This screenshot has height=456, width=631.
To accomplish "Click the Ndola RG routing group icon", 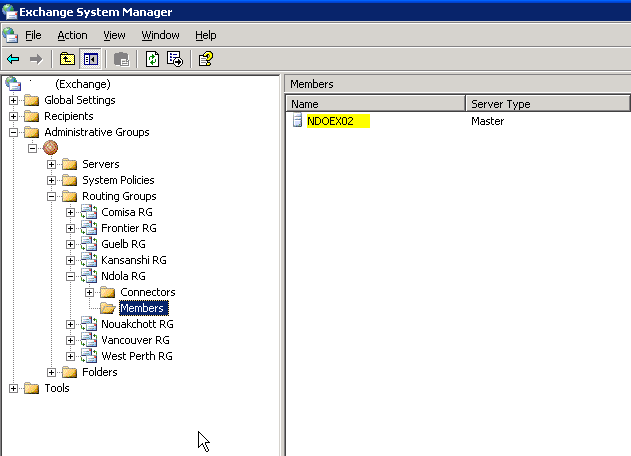I will click(x=89, y=276).
